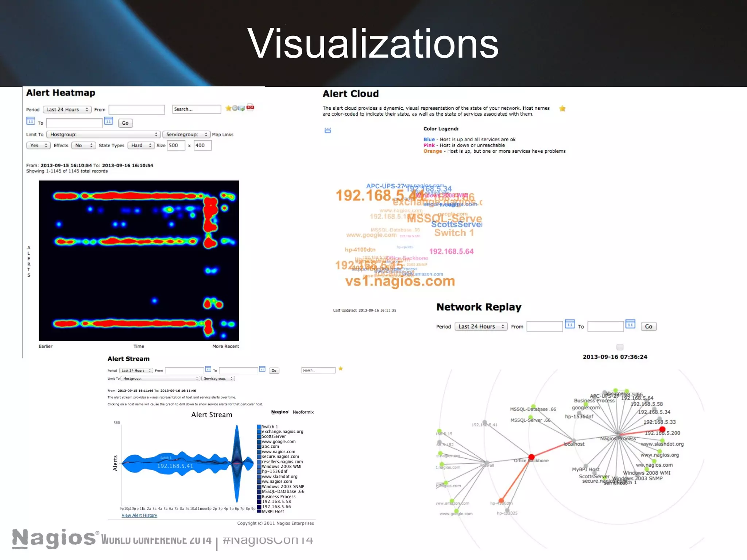Viewport: 747px width, 560px height.
Task: Click www.google.com in the Alert Cloud
Action: click(x=371, y=235)
